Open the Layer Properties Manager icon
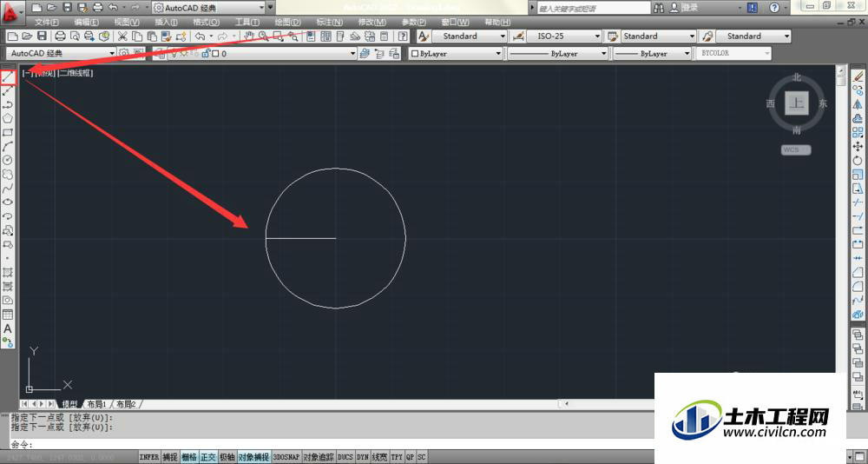This screenshot has width=868, height=464. point(160,53)
